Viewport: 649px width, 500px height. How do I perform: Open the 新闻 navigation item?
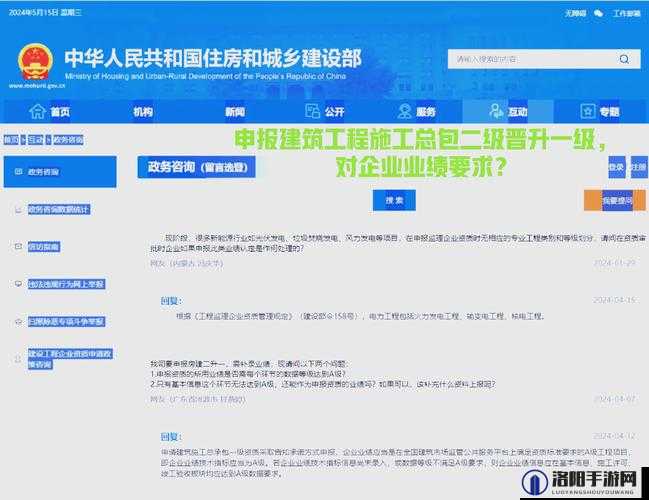pyautogui.click(x=235, y=112)
